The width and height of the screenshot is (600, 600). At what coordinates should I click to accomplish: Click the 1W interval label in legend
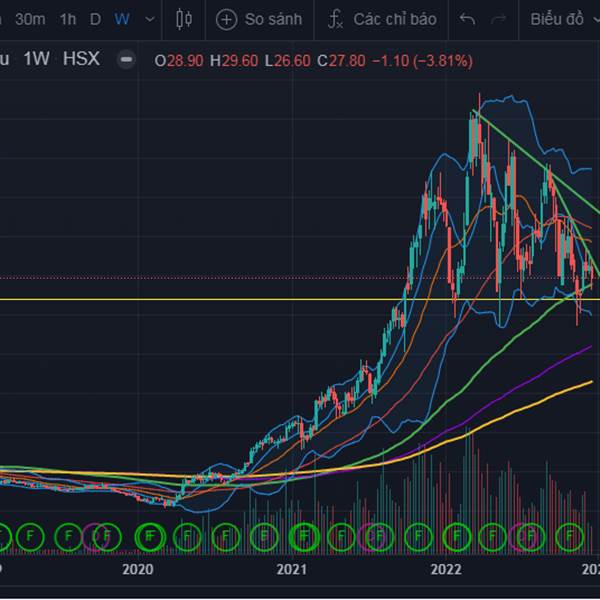click(x=36, y=59)
